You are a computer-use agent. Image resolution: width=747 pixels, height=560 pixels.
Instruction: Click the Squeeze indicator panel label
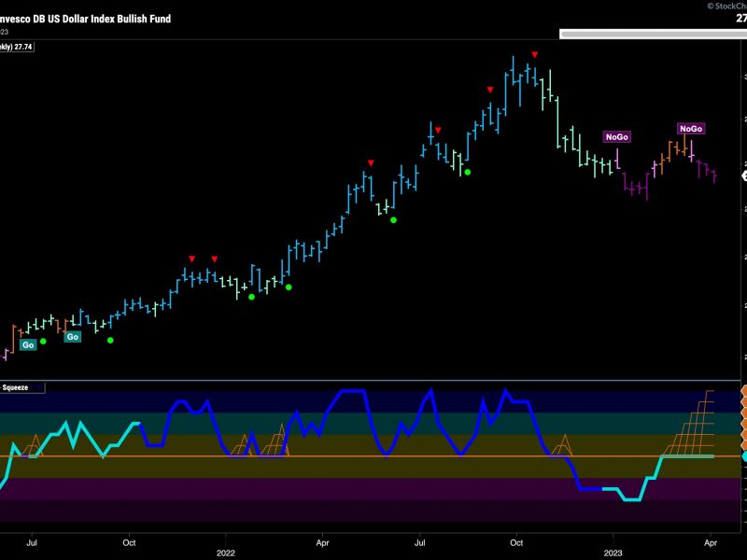click(x=21, y=387)
